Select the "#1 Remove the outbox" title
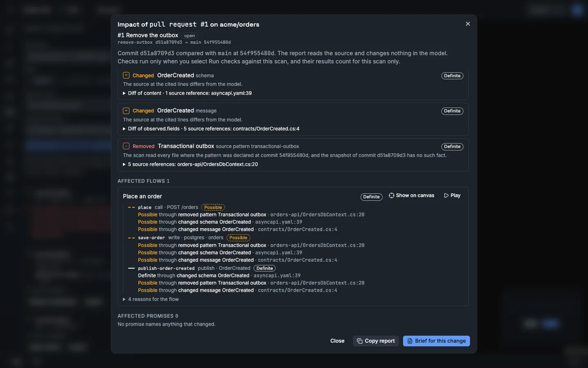 click(148, 35)
